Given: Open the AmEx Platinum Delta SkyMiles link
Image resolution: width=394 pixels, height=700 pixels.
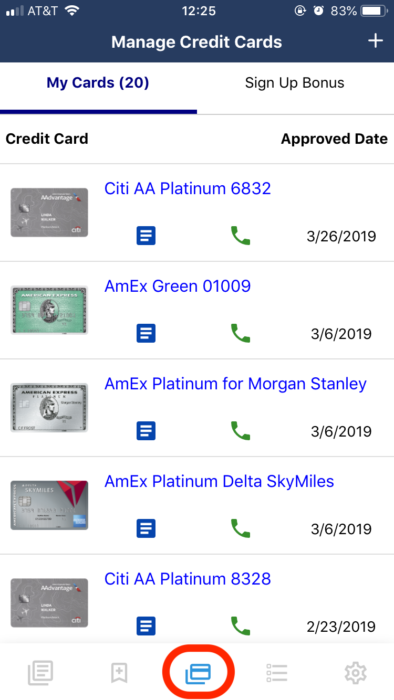Looking at the screenshot, I should [x=219, y=481].
